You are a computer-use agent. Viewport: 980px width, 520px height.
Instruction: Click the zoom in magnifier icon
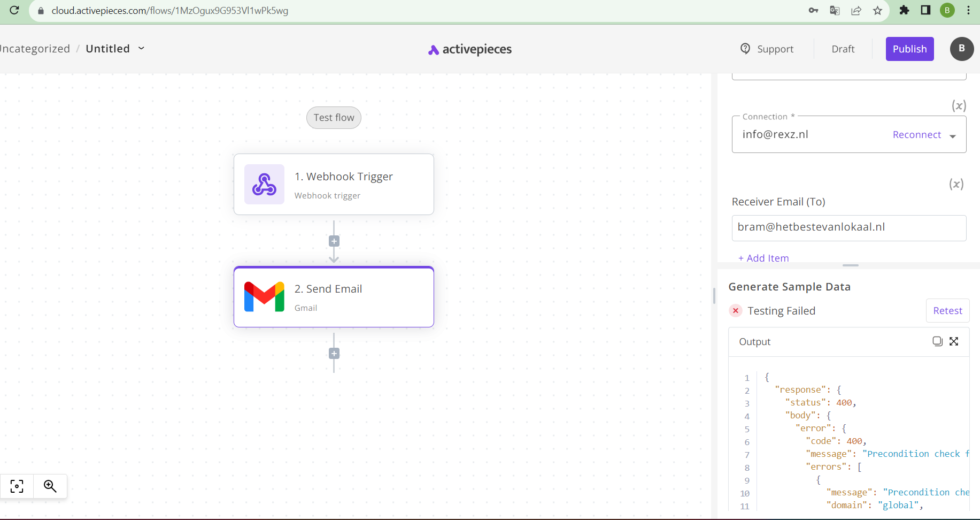coord(50,486)
